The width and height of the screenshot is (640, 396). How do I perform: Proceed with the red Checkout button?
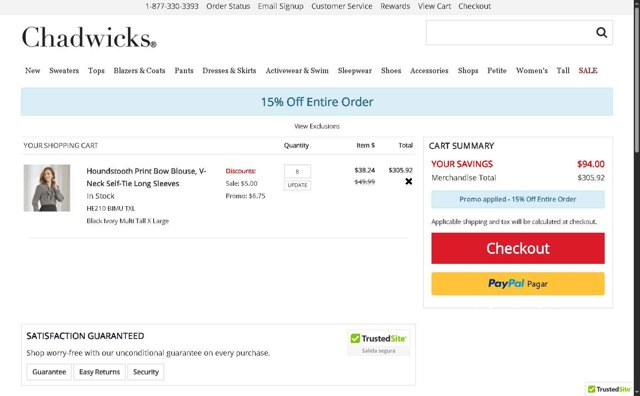point(518,248)
